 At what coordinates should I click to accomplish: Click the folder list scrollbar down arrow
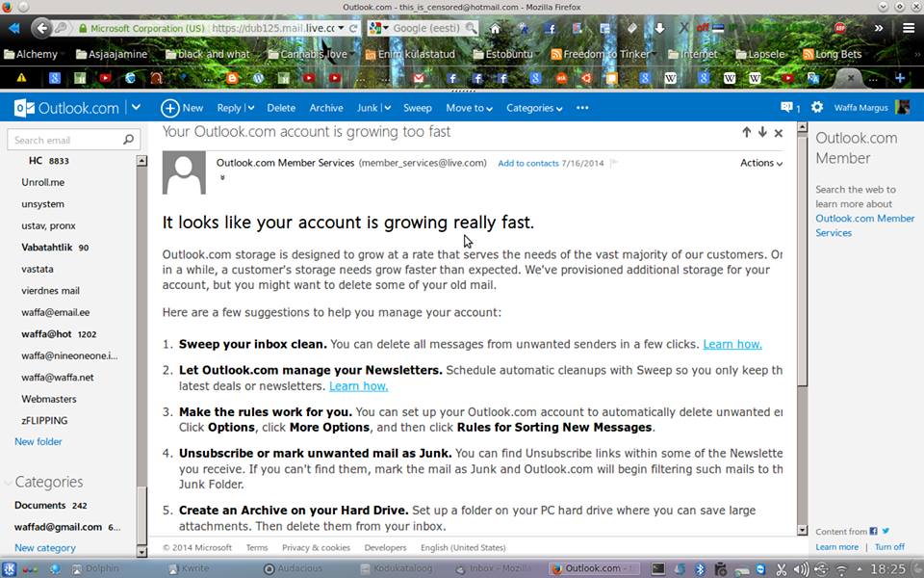[x=141, y=552]
